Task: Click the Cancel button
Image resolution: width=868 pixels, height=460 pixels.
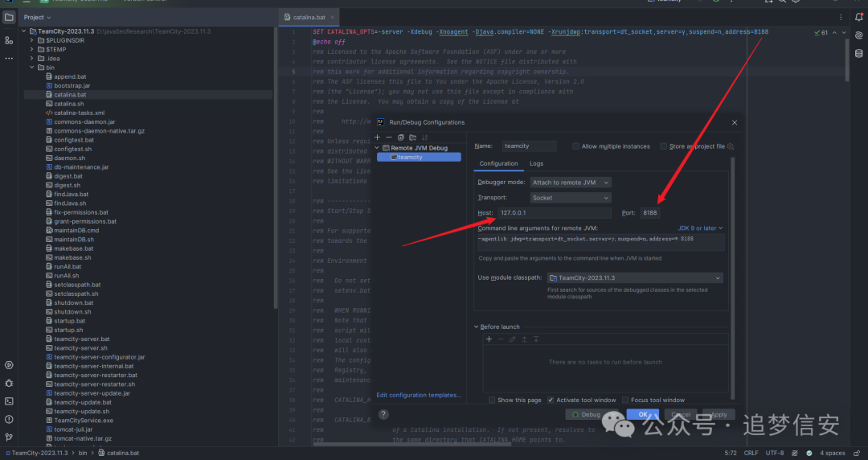Action: point(681,414)
